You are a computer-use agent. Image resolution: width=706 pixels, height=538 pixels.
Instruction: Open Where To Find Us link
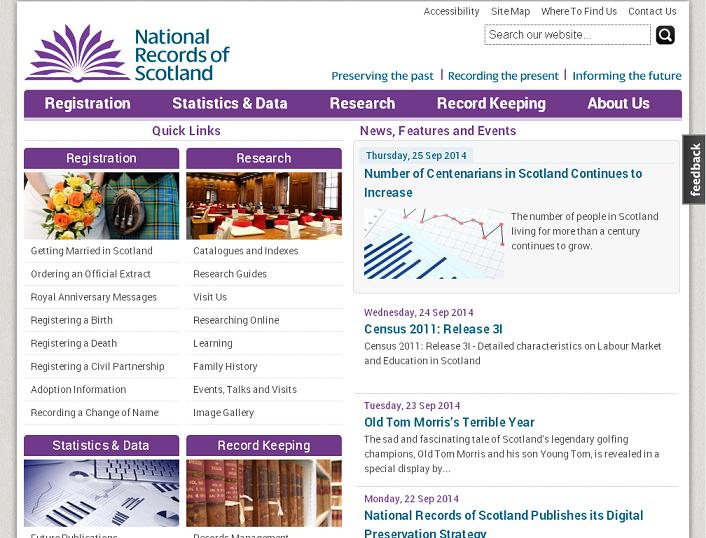579,11
